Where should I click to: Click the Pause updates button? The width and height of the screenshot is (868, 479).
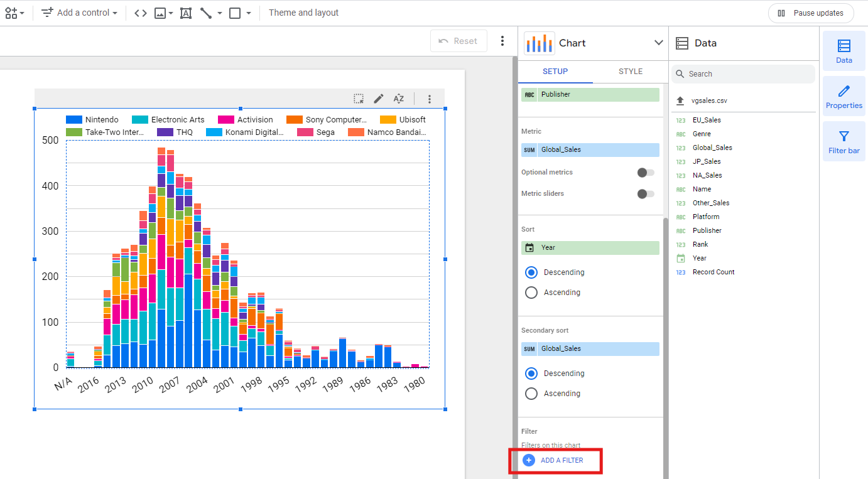click(x=810, y=13)
